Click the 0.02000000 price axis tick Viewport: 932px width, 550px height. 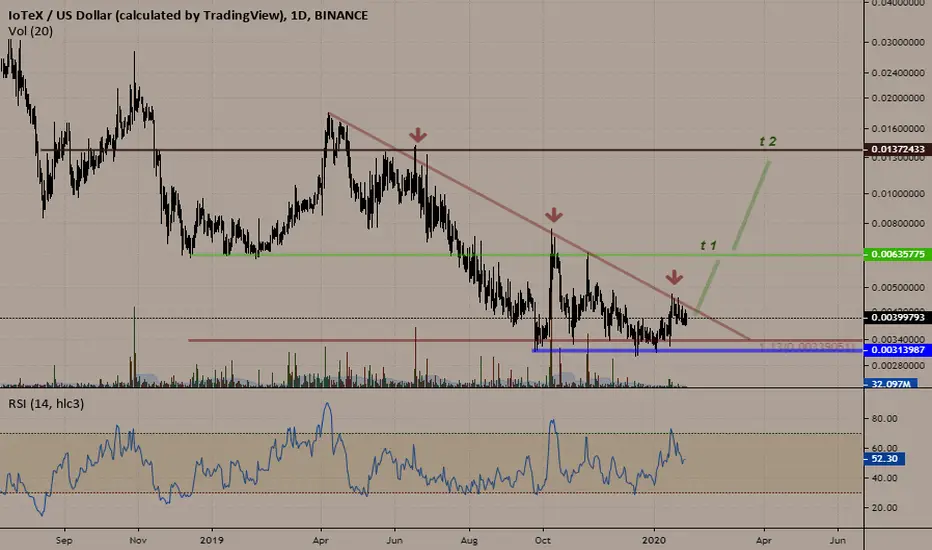[898, 98]
